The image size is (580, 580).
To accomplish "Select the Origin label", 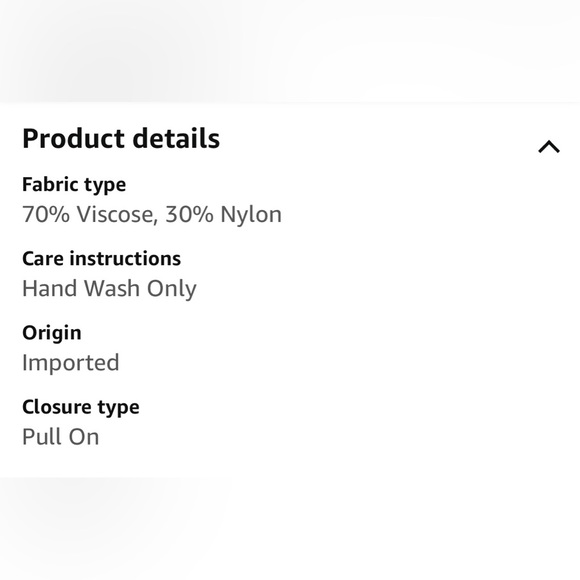I will [x=51, y=333].
